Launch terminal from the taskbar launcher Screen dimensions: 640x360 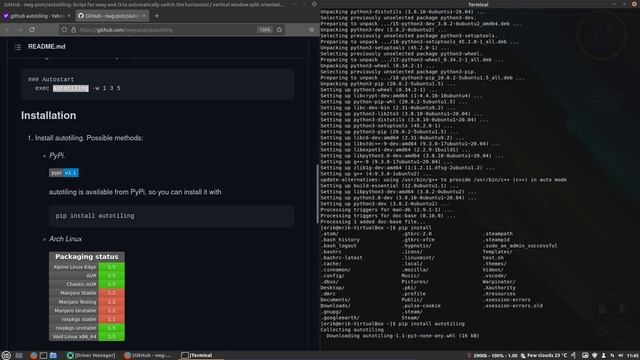coord(43,355)
